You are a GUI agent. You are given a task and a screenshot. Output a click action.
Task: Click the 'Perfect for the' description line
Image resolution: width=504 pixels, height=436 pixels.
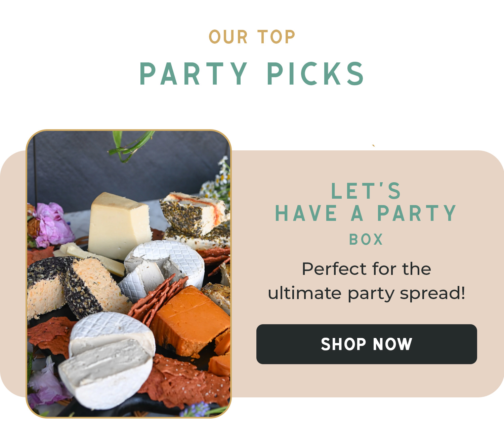(366, 269)
